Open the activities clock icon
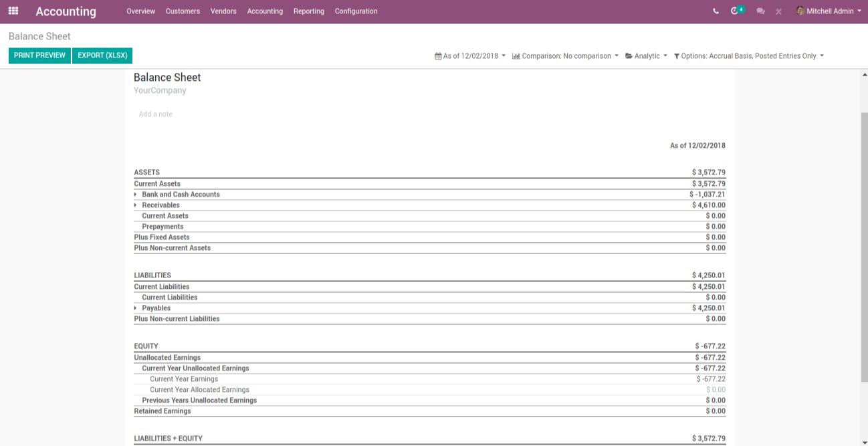This screenshot has height=446, width=868. pyautogui.click(x=738, y=11)
